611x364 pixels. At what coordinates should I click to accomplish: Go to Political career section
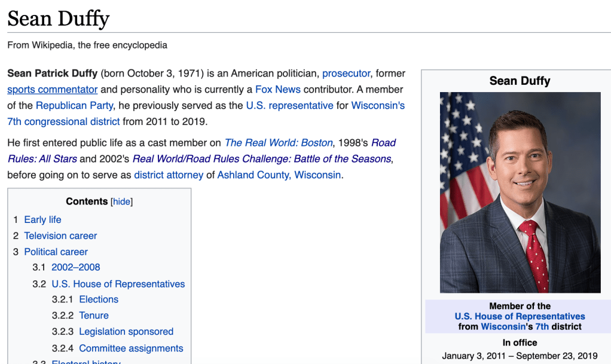[56, 252]
